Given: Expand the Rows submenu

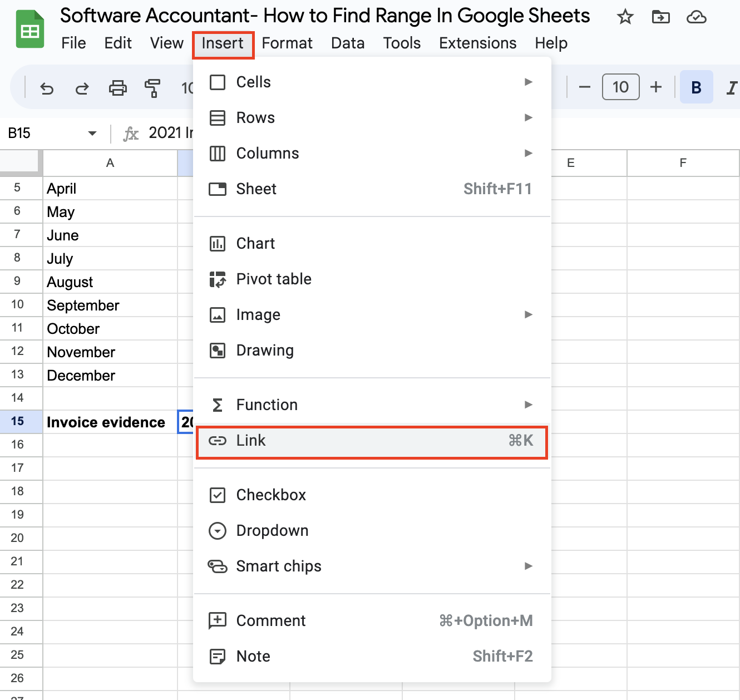Looking at the screenshot, I should (372, 118).
